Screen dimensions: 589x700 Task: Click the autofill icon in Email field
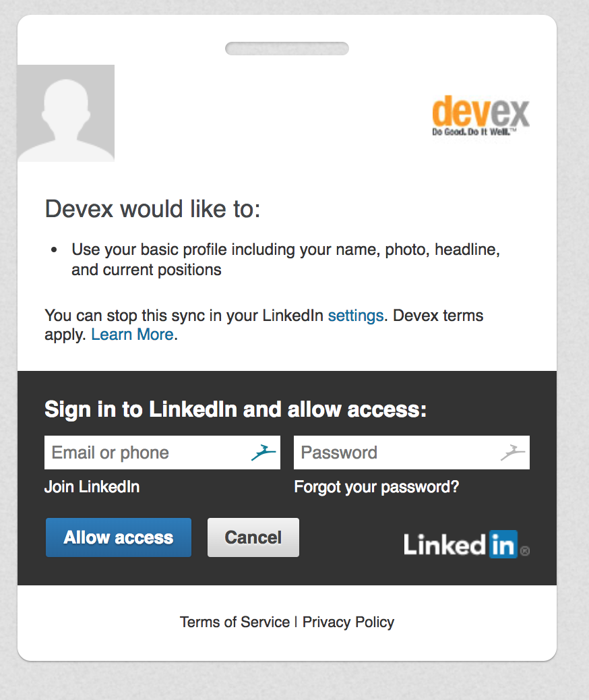pyautogui.click(x=263, y=453)
